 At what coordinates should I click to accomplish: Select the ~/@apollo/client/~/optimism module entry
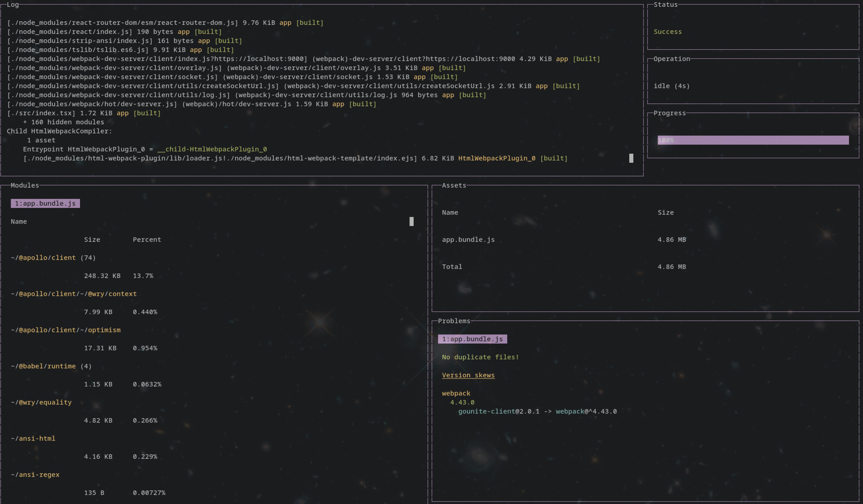click(65, 330)
